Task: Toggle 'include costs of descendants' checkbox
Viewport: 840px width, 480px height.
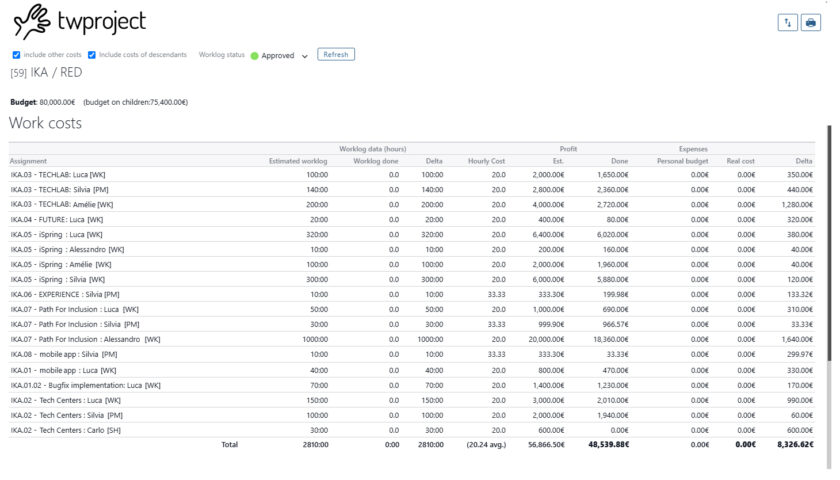Action: tap(92, 55)
